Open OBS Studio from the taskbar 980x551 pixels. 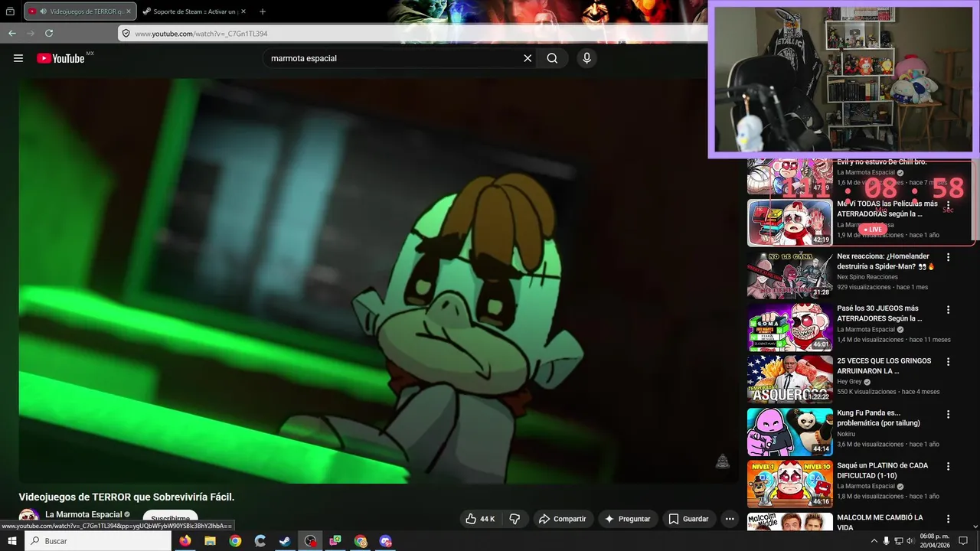pos(310,541)
